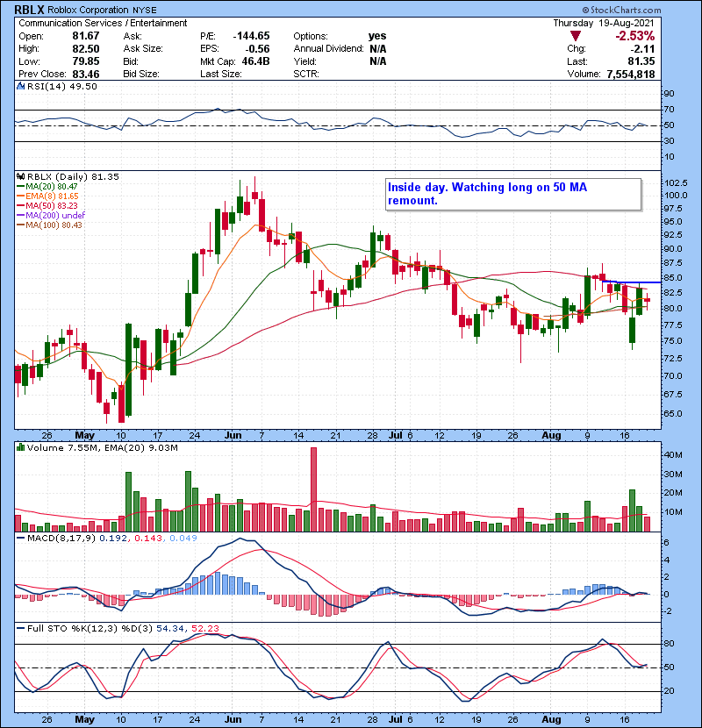The height and width of the screenshot is (728, 702).
Task: Click the stochastic %D value 52.23
Action: tap(204, 628)
